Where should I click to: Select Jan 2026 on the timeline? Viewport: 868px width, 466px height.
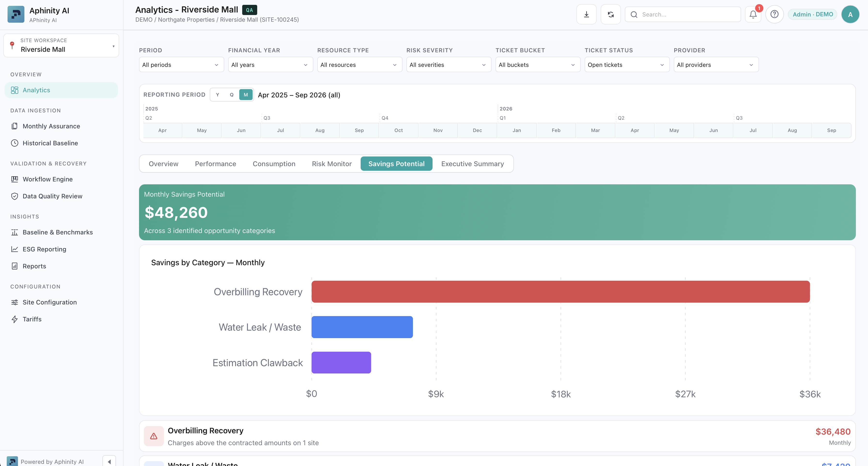[517, 130]
